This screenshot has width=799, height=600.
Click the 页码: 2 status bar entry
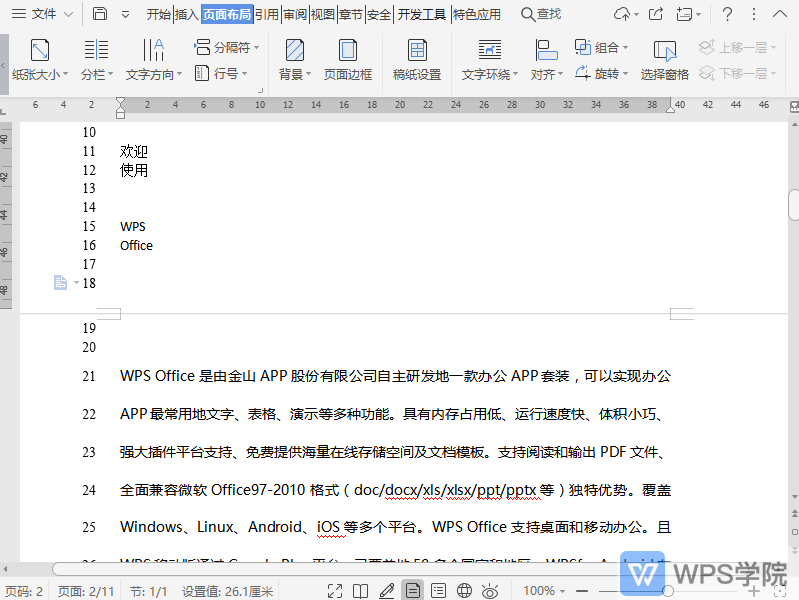point(24,591)
